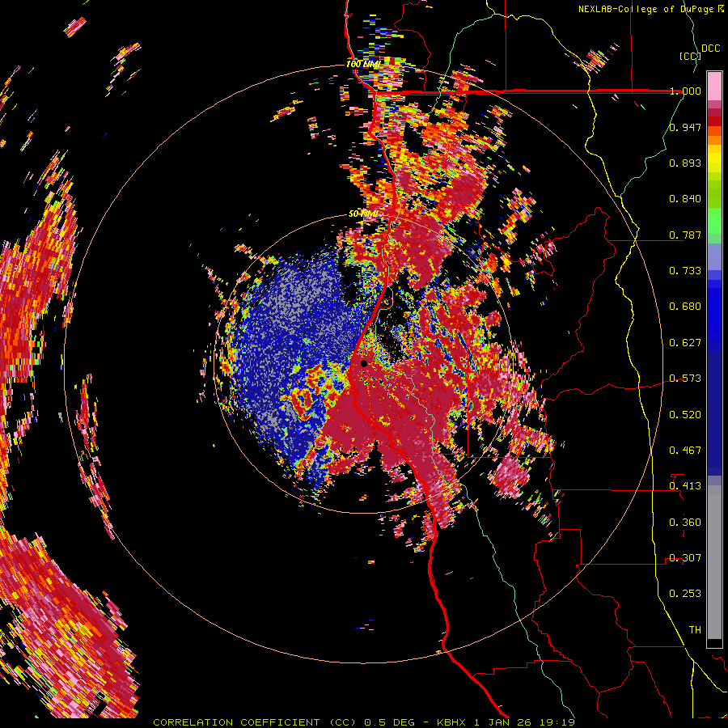
Task: Click the 50 NMI range ring label
Action: pyautogui.click(x=363, y=214)
